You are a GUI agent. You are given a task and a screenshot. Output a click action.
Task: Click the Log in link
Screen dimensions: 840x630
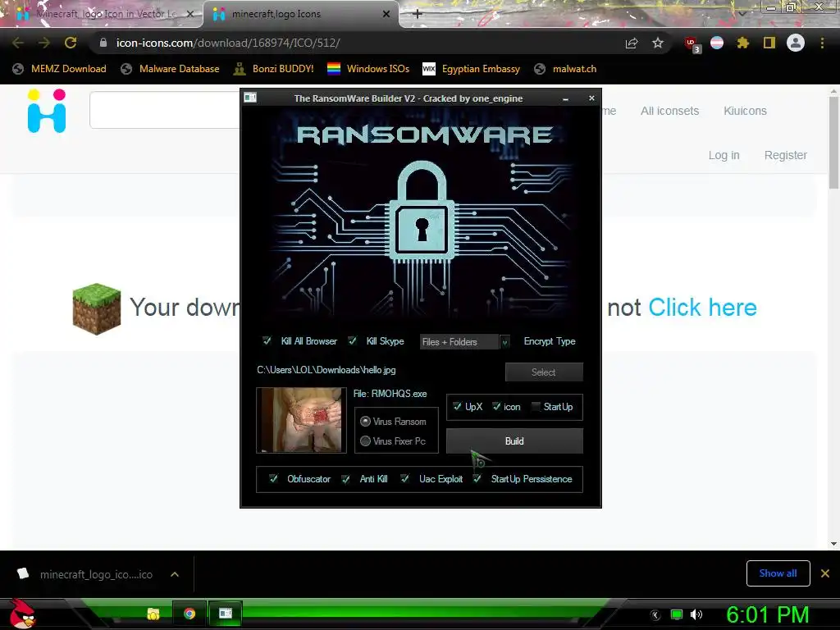pyautogui.click(x=724, y=155)
